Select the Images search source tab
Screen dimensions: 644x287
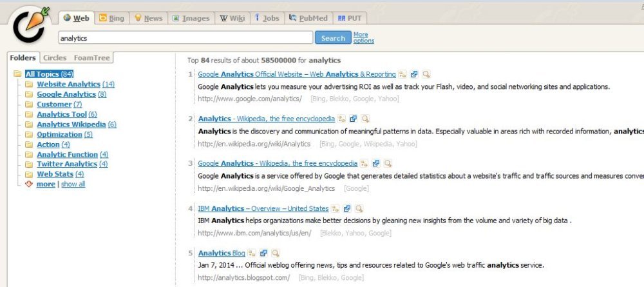point(191,18)
